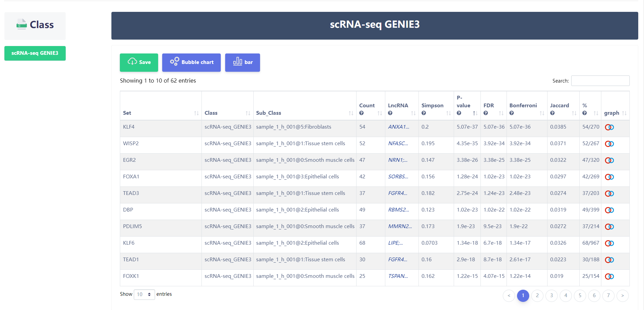
Task: Click the Class printer icon in sidebar
Action: pos(22,24)
